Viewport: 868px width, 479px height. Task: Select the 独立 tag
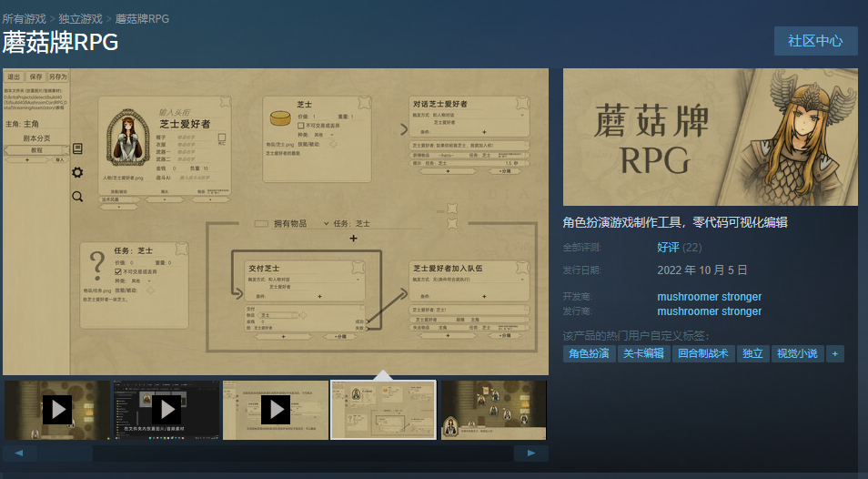tap(752, 354)
